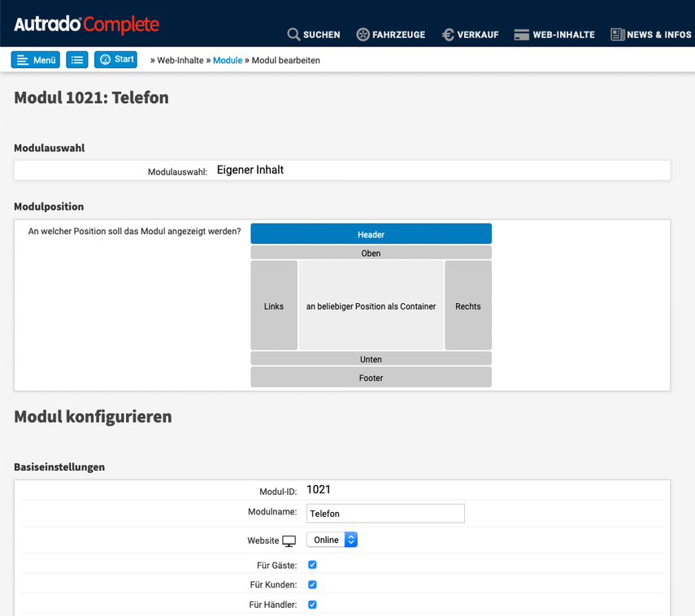Click the Modulname text field
The image size is (695, 616).
pos(385,514)
